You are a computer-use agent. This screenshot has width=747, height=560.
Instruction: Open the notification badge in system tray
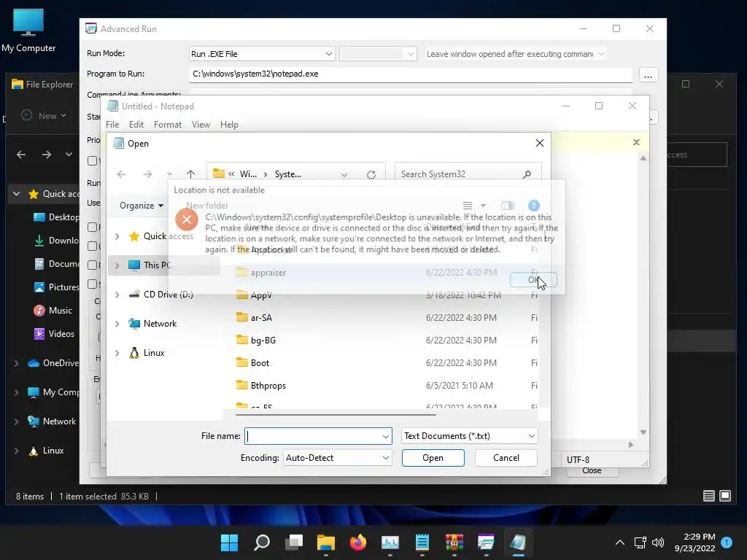pyautogui.click(x=727, y=542)
